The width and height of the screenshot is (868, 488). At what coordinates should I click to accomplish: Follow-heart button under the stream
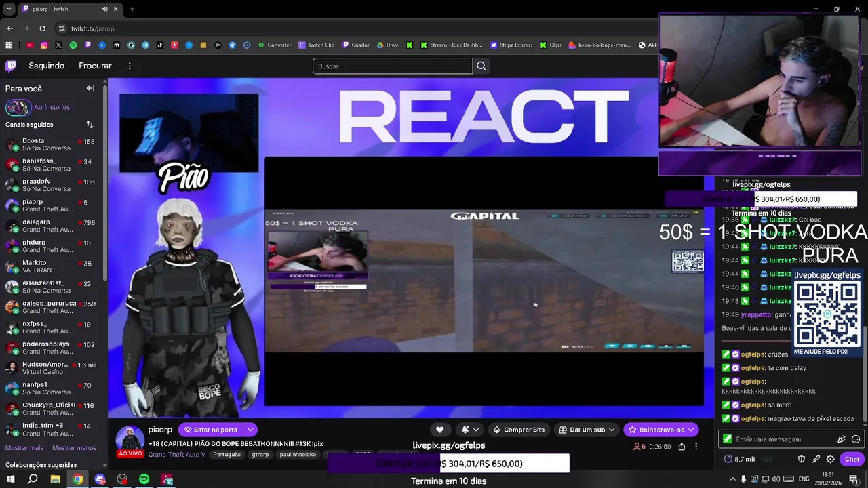pos(439,430)
